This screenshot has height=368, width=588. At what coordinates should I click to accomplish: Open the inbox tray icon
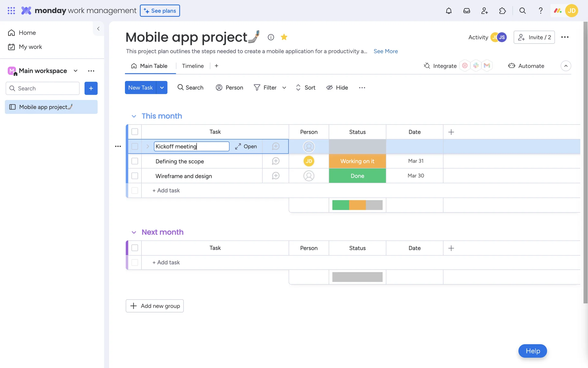466,11
